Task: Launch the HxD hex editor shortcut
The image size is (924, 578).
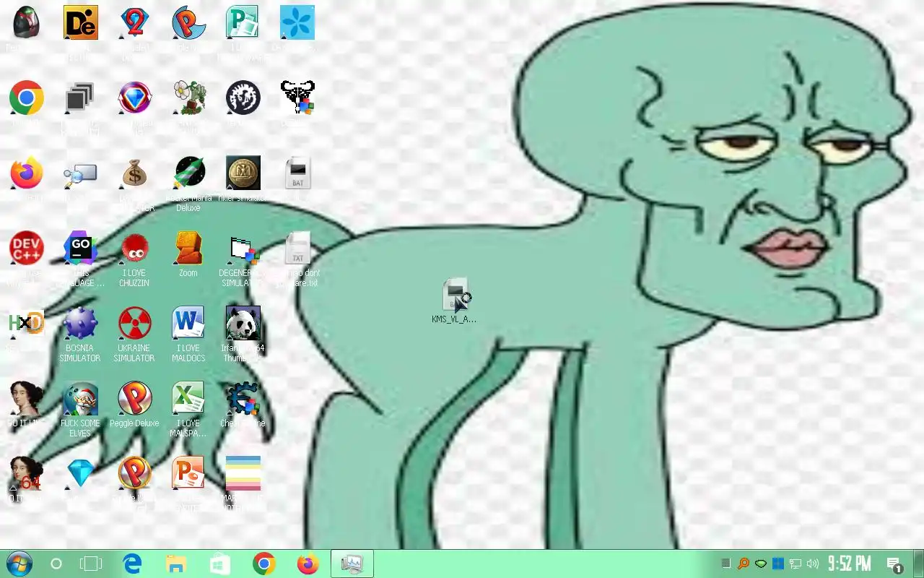Action: pos(27,324)
